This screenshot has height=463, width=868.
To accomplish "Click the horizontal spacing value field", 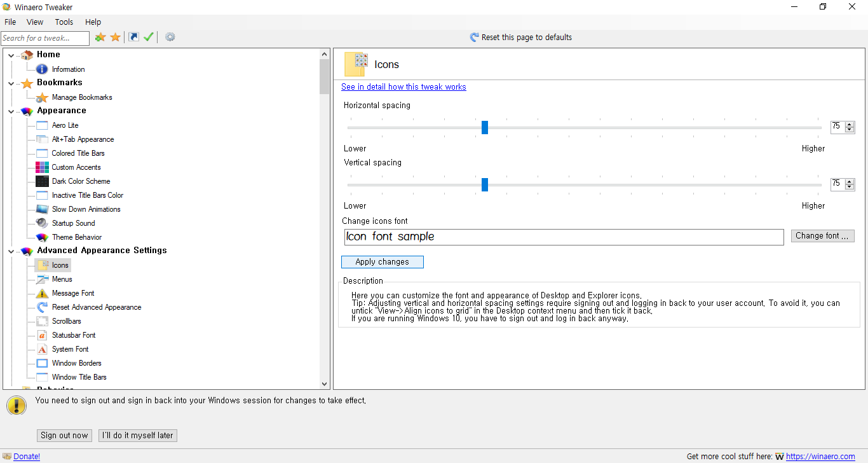I will pyautogui.click(x=837, y=127).
